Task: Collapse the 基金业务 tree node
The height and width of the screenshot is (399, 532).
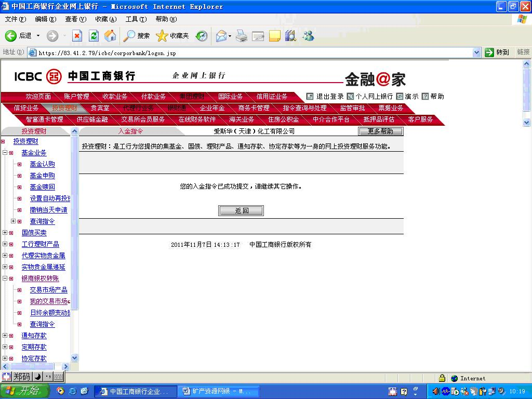Action: 5,153
